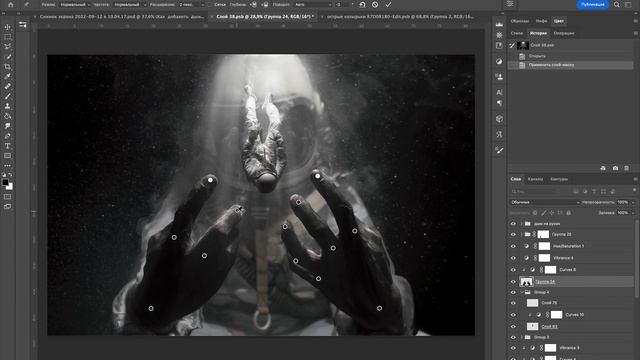Toggle visibility of Group 4
The height and width of the screenshot is (360, 640).
[513, 292]
